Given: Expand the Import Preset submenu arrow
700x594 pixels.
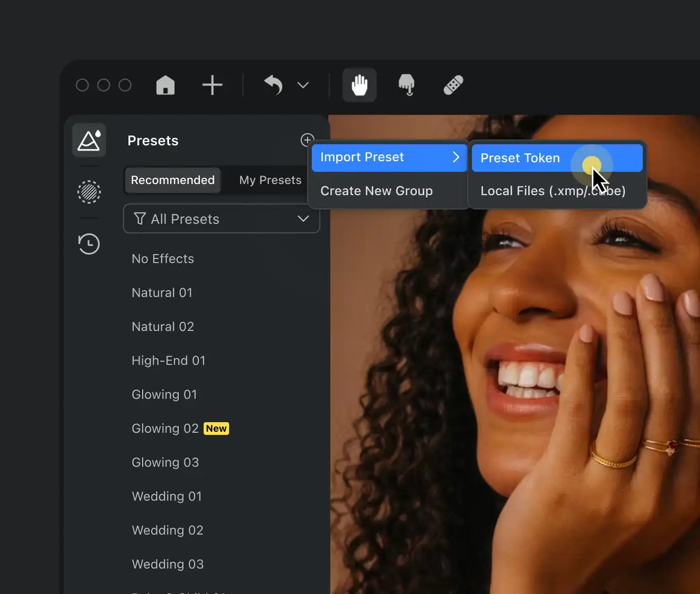Looking at the screenshot, I should (x=455, y=157).
